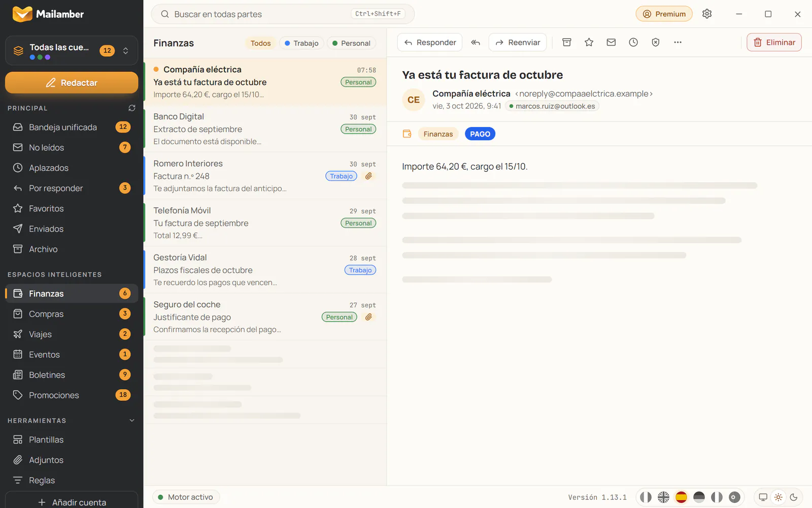The width and height of the screenshot is (812, 508).
Task: Star the October invoice email
Action: coord(589,42)
